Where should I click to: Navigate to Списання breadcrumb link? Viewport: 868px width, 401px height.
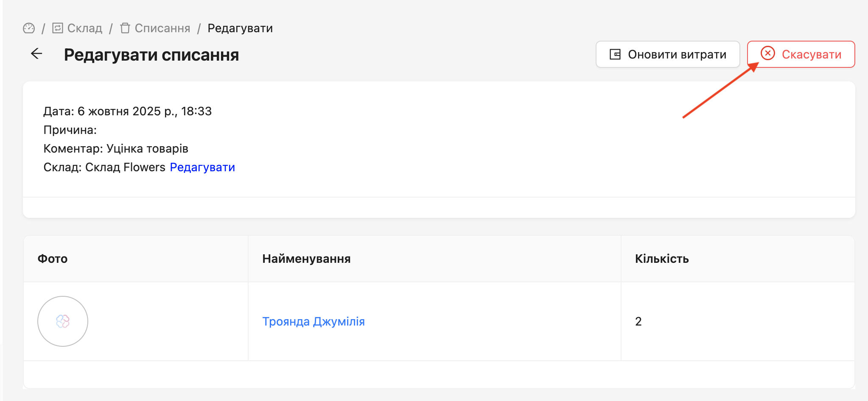point(162,28)
